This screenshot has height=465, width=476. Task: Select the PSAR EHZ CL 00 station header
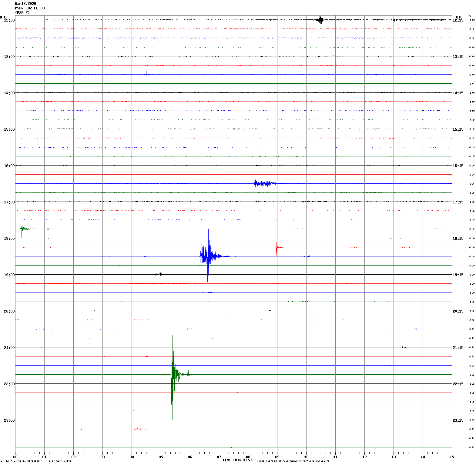[x=30, y=8]
